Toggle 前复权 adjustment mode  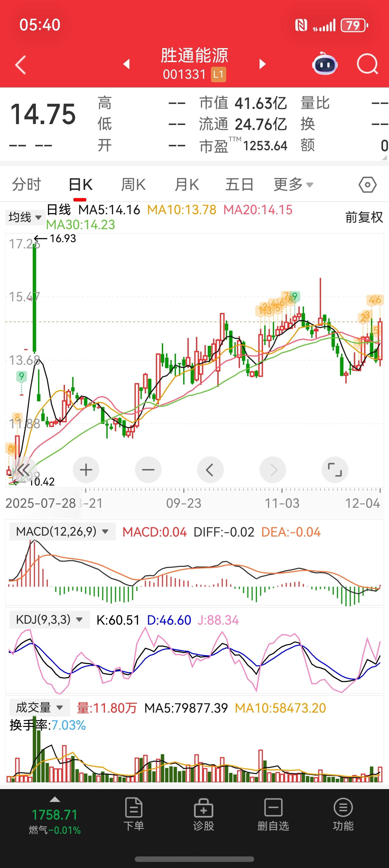pyautogui.click(x=364, y=217)
